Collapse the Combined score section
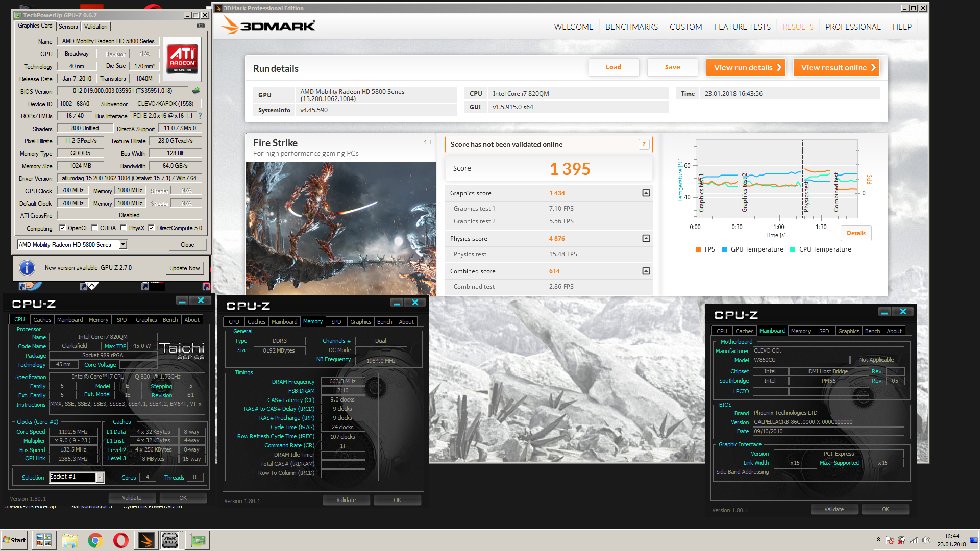 646,271
